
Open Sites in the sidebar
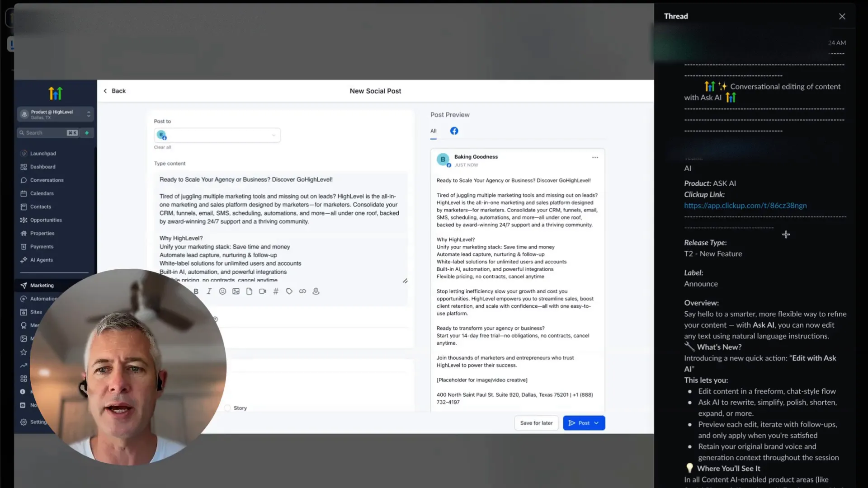pos(36,312)
